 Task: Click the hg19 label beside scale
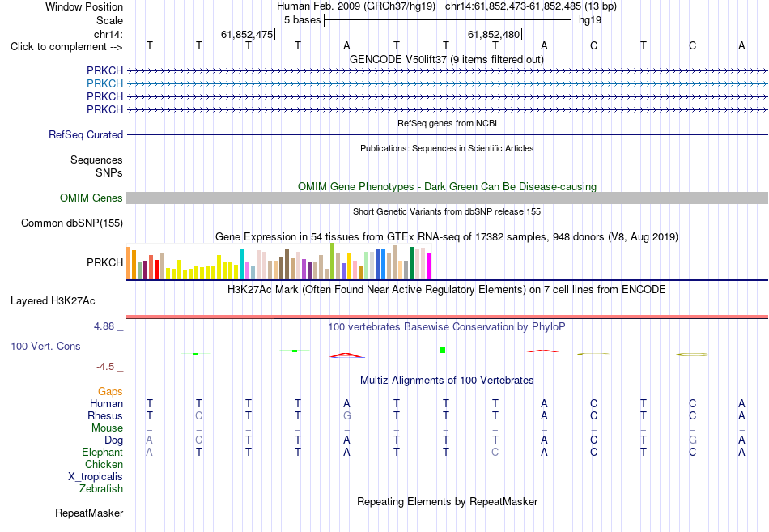[590, 20]
